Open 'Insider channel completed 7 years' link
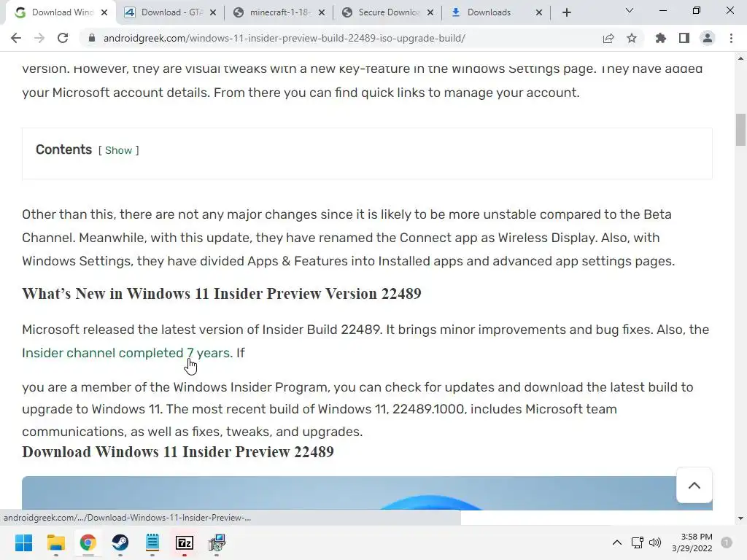Screen dimensions: 747x560 (125, 353)
